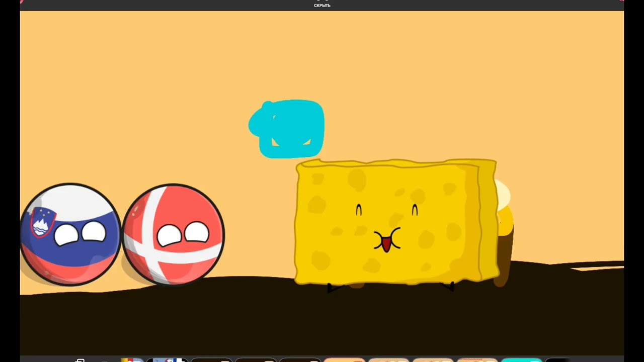The width and height of the screenshot is (644, 362).
Task: Click the "Скрыть" hide button
Action: click(x=322, y=6)
